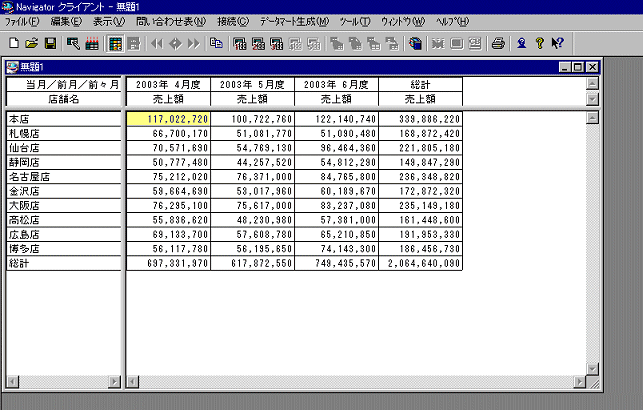Click the table-with-pointer icon beside Save
Screen dimensions: 643x410
(x=73, y=43)
